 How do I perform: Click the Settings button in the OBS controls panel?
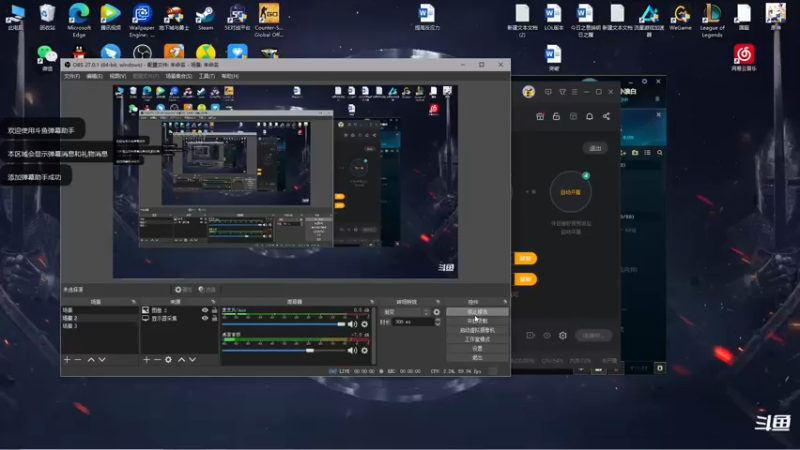[477, 348]
